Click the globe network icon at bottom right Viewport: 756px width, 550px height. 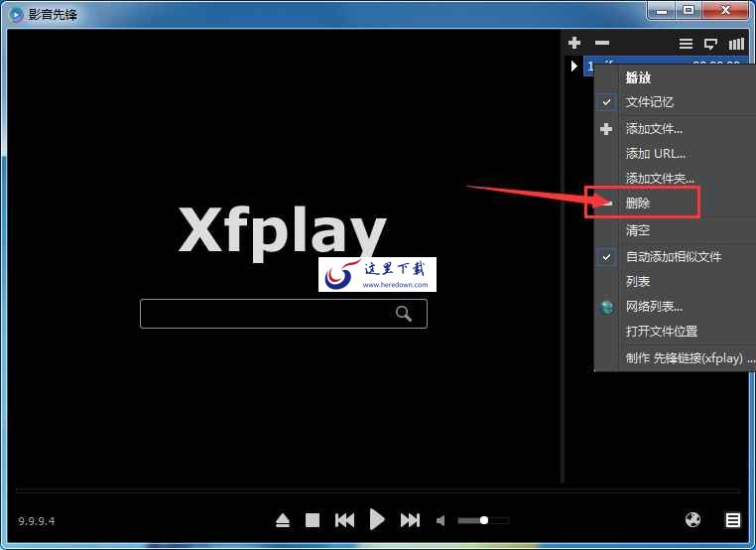(693, 519)
